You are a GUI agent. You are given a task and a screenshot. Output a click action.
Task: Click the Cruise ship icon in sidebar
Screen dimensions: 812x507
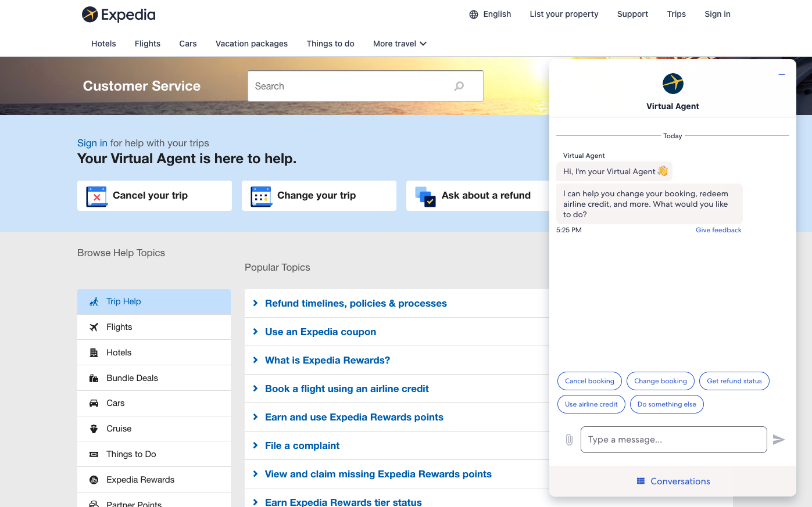(x=94, y=429)
